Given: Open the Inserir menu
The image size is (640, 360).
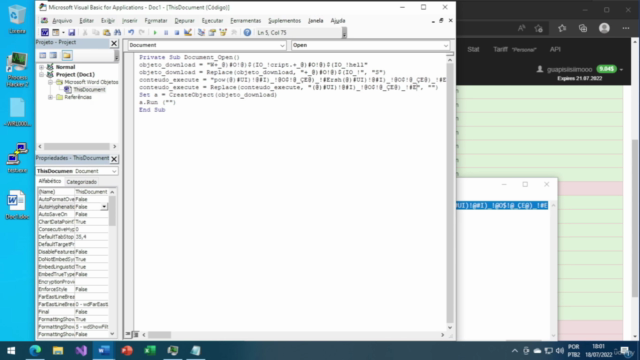Looking at the screenshot, I should click(130, 20).
